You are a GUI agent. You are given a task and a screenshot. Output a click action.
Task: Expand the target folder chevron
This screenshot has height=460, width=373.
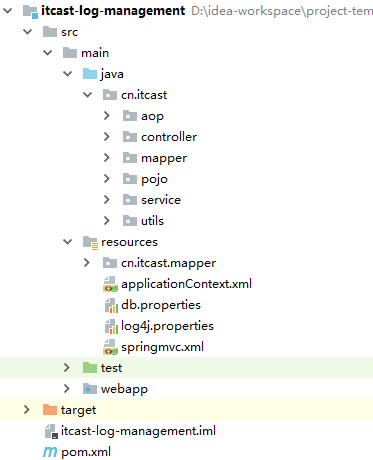coord(27,410)
